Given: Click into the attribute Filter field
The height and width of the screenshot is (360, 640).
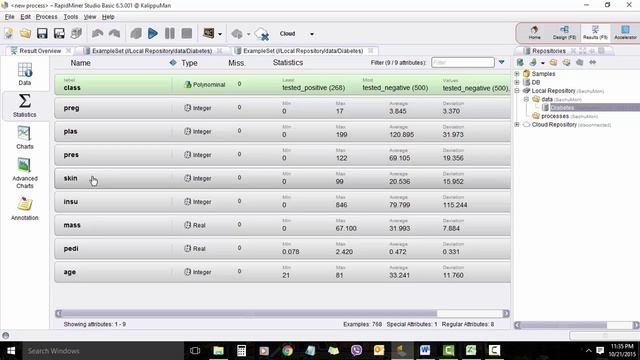Looking at the screenshot, I should [x=462, y=62].
